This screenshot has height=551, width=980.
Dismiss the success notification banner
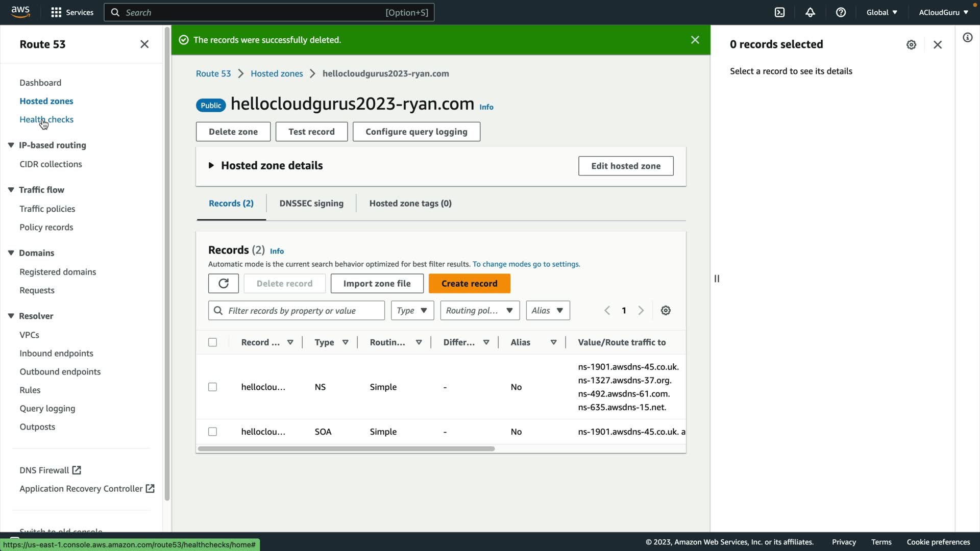(x=695, y=40)
